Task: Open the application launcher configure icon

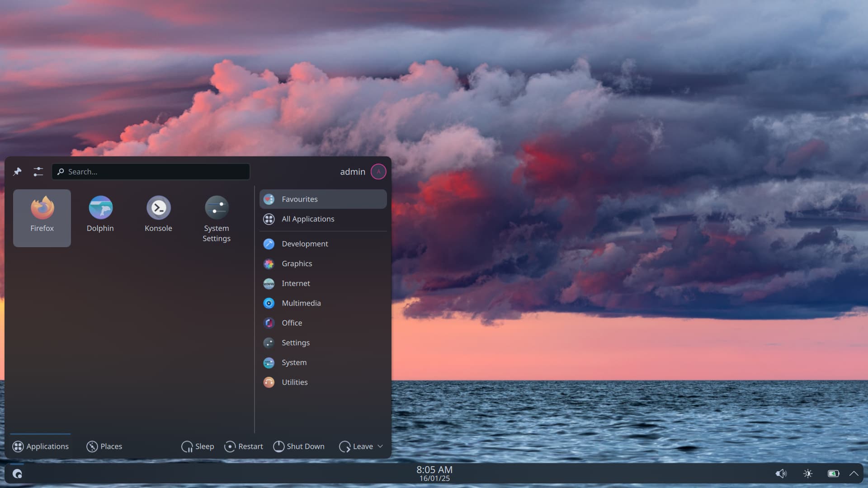Action: tap(38, 172)
